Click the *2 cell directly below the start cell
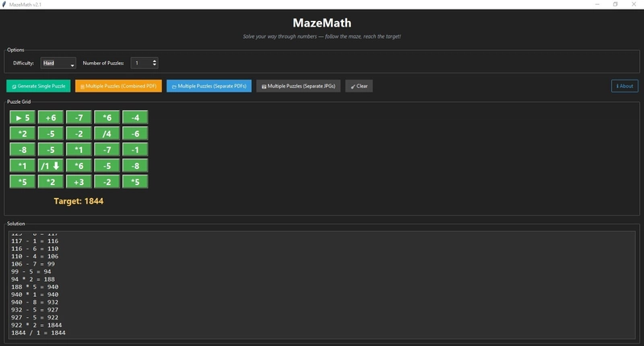Image resolution: width=644 pixels, height=346 pixels. pyautogui.click(x=23, y=134)
